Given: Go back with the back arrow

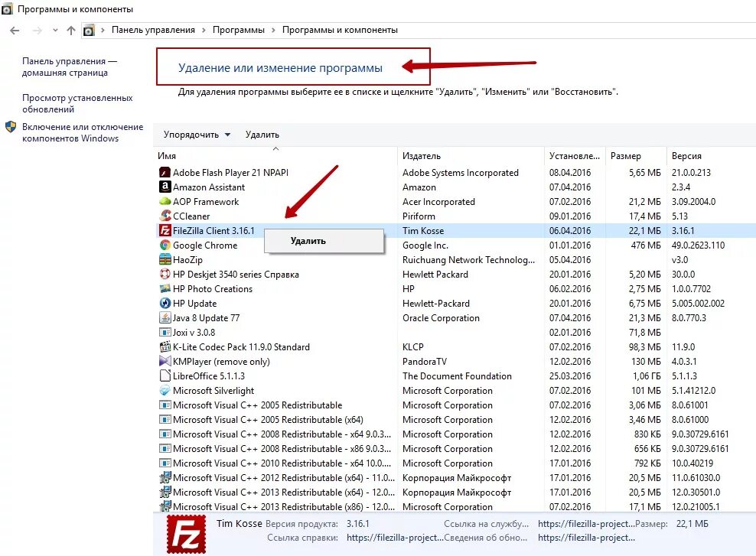Looking at the screenshot, I should pos(15,31).
